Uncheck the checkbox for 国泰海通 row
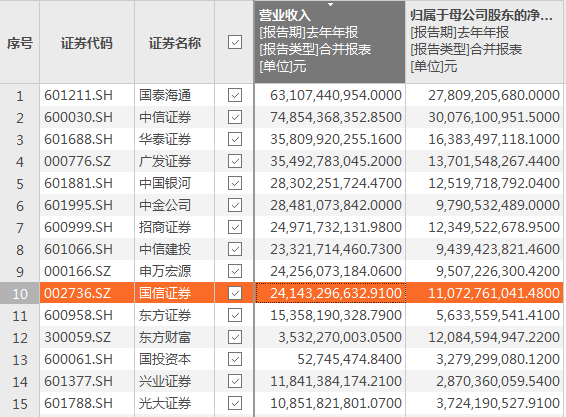Viewport: 566px width, 417px height. (x=235, y=95)
